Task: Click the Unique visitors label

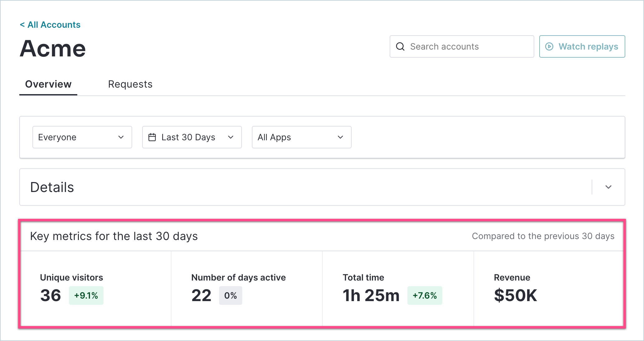Action: (x=72, y=277)
